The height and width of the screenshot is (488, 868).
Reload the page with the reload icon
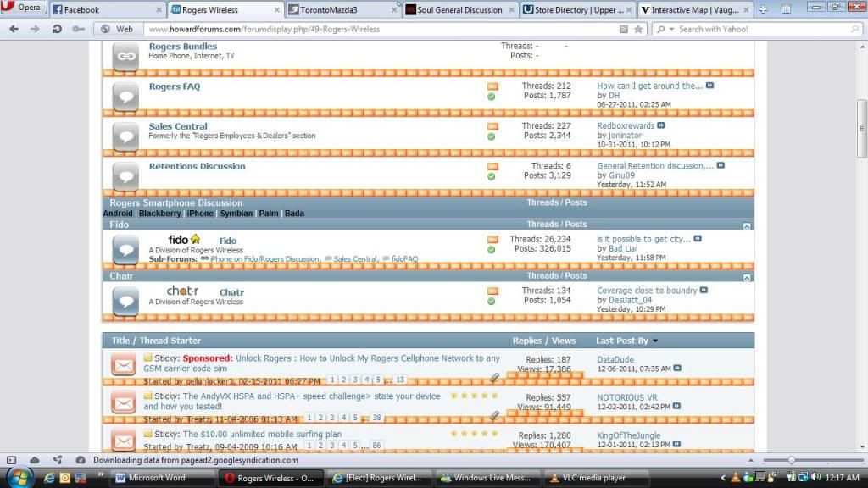tap(57, 29)
